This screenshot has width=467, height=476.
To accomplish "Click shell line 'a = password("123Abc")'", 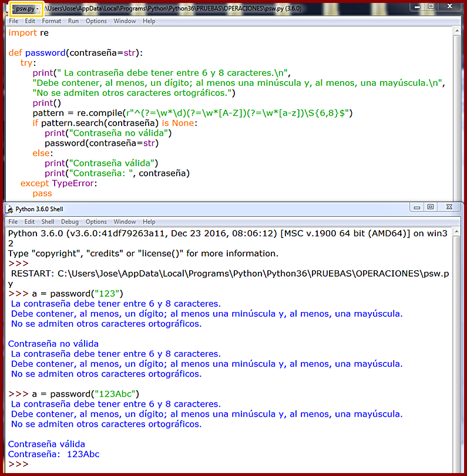I will pos(74,394).
